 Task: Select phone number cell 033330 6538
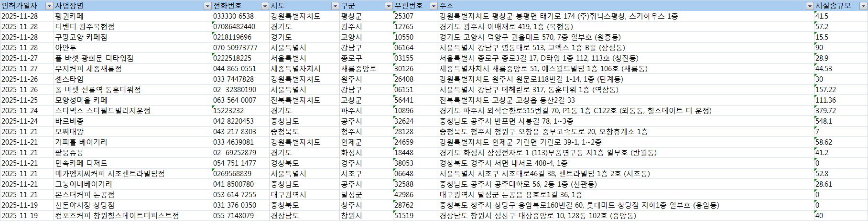pyautogui.click(x=240, y=16)
